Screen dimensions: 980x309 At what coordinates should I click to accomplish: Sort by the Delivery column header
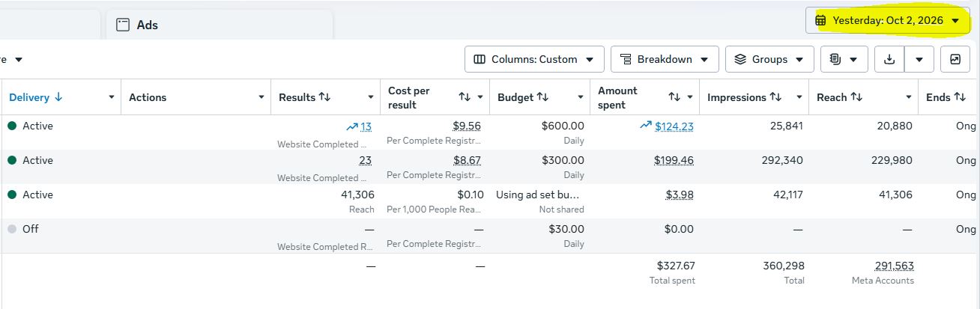tap(36, 97)
